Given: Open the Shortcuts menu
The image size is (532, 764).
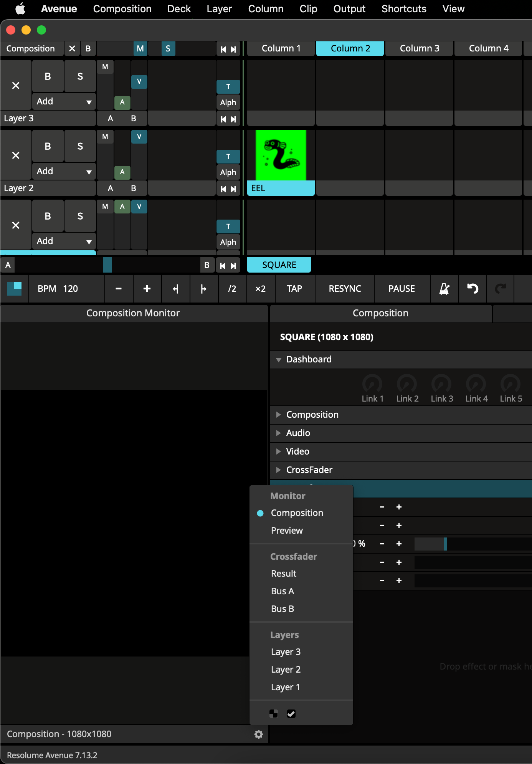Looking at the screenshot, I should coord(404,9).
